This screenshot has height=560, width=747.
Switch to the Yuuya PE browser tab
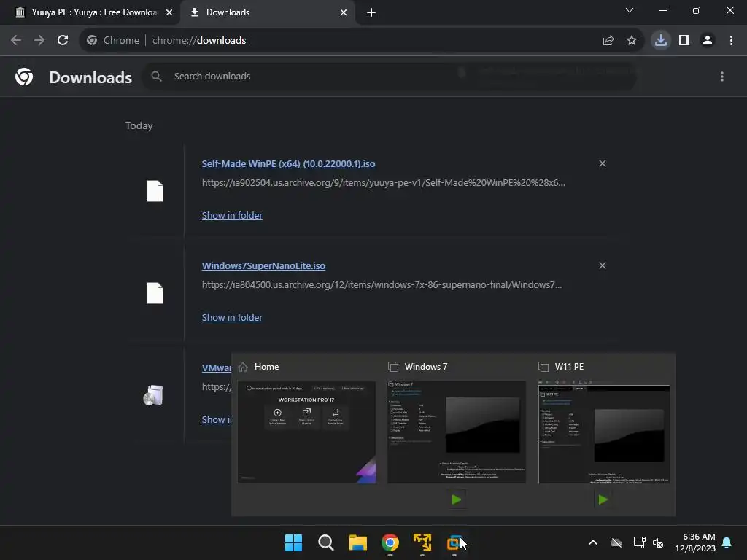(x=90, y=12)
